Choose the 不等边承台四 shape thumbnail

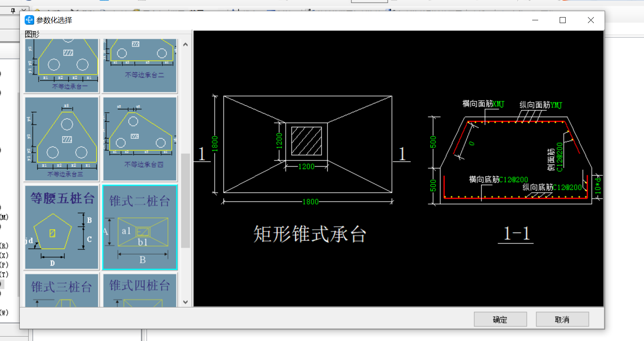(140, 139)
